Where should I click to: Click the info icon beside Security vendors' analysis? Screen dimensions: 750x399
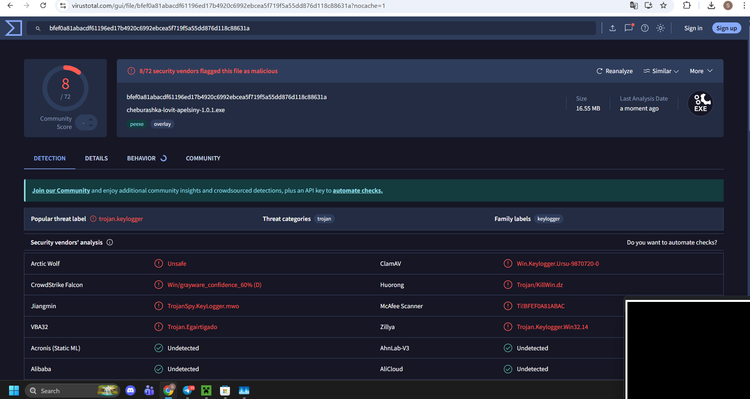coord(110,243)
